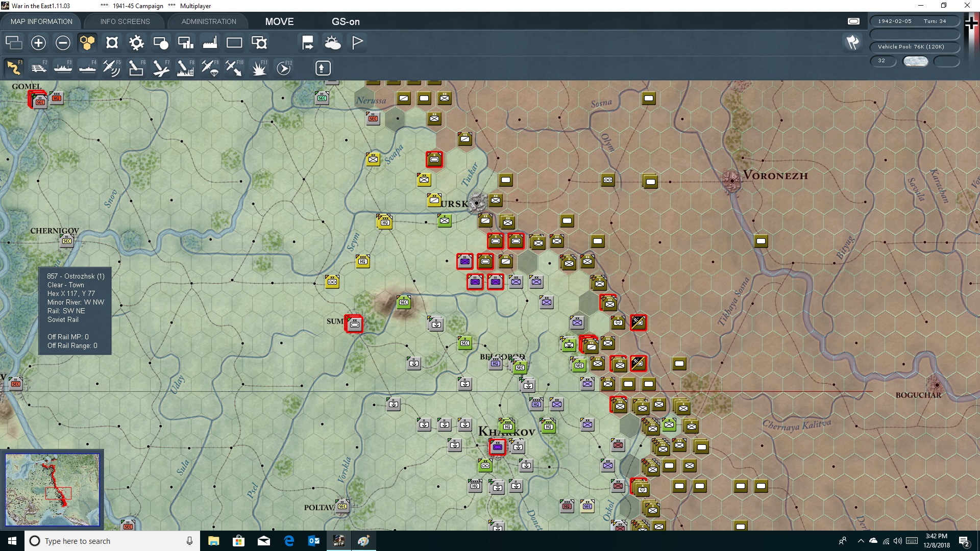Viewport: 980px width, 551px height.
Task: Click the crossed flags icon
Action: [x=852, y=42]
